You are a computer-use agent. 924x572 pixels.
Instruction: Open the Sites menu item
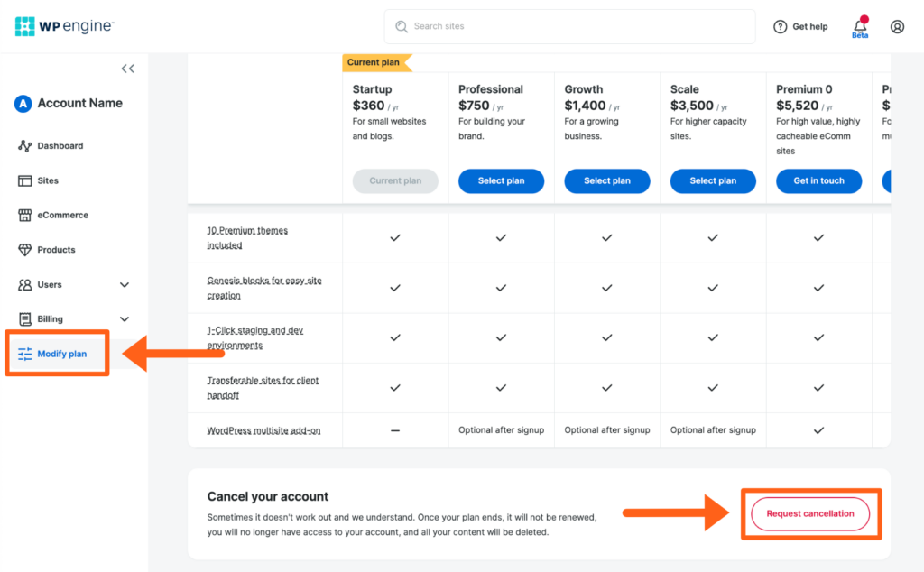48,180
